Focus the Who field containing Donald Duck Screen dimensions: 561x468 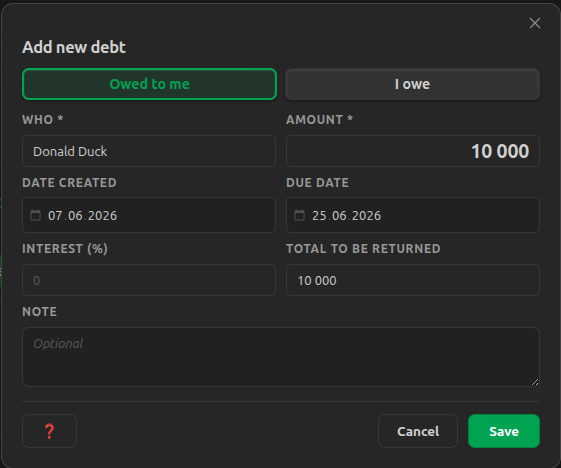point(149,151)
